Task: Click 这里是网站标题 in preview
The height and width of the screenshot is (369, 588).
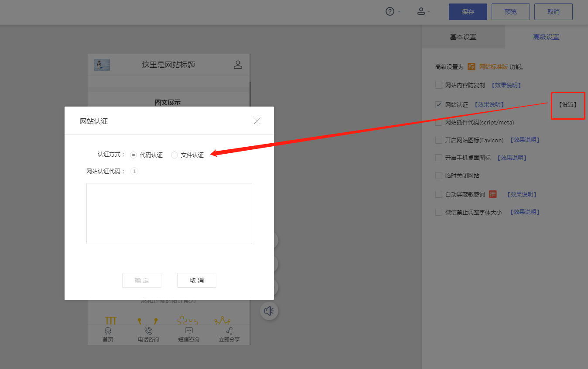Action: (168, 65)
